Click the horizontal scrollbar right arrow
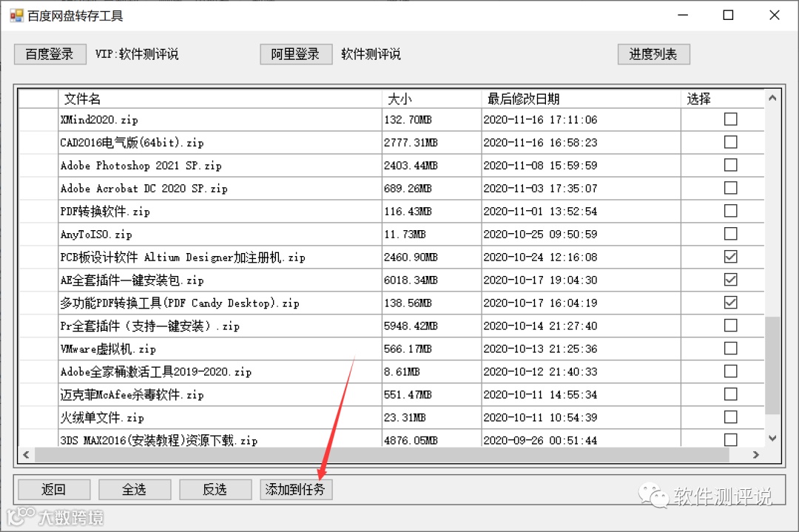This screenshot has width=799, height=532. coord(756,454)
